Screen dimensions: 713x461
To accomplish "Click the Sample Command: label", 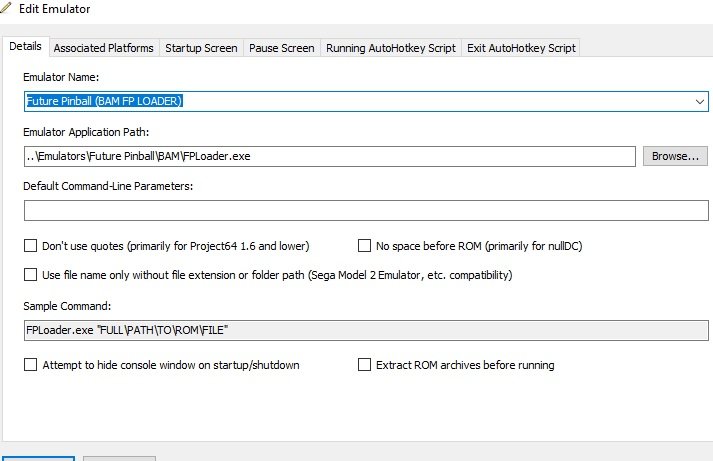I will point(67,306).
